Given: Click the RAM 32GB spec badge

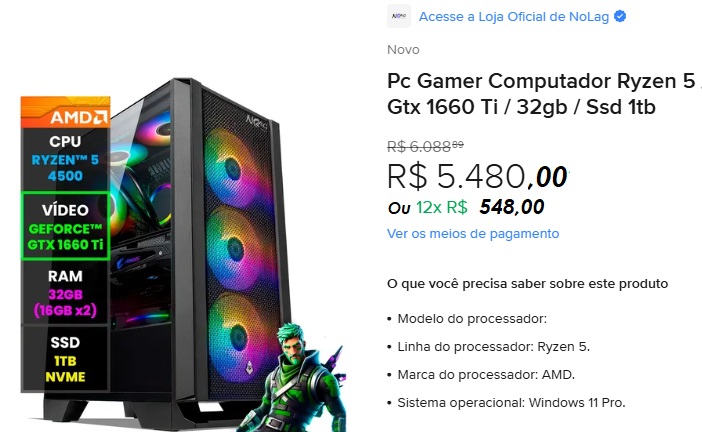Looking at the screenshot, I should [65, 293].
